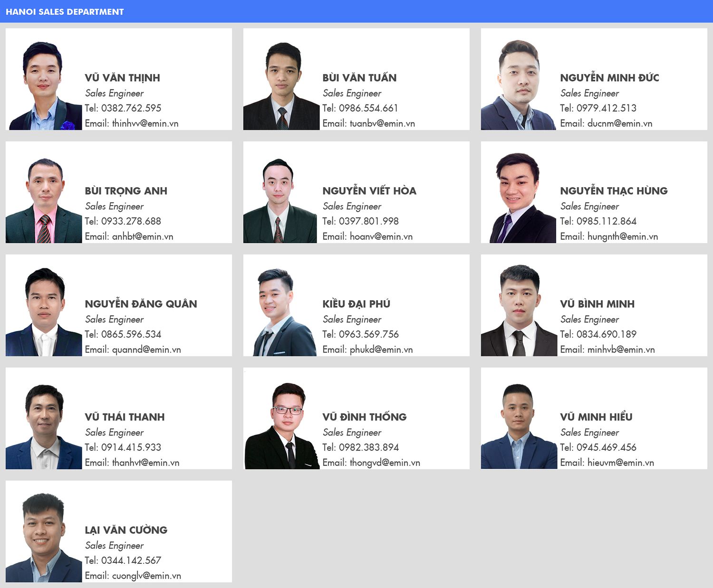
Task: Select the name Nguyễn Viết Hòa
Action: (369, 191)
